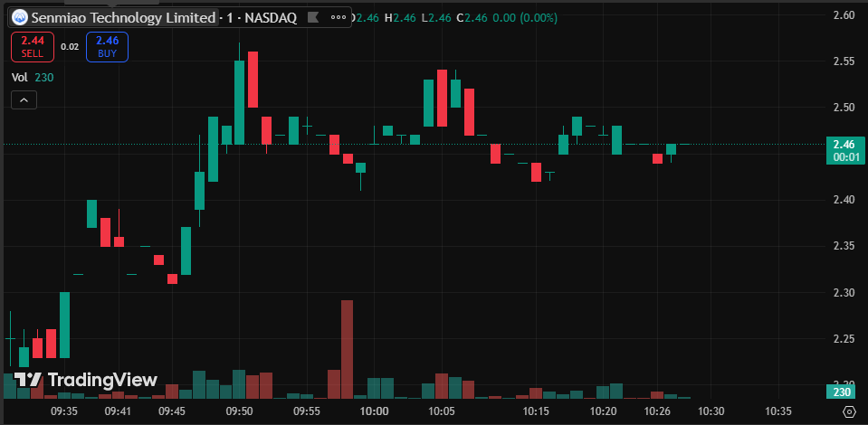Click the H2.46 high value in legend
This screenshot has height=425, width=868.
(x=400, y=18)
